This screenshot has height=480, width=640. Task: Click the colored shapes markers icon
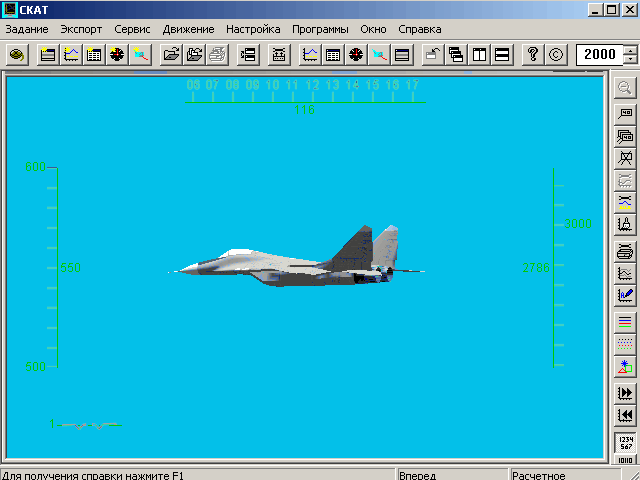[x=625, y=366]
